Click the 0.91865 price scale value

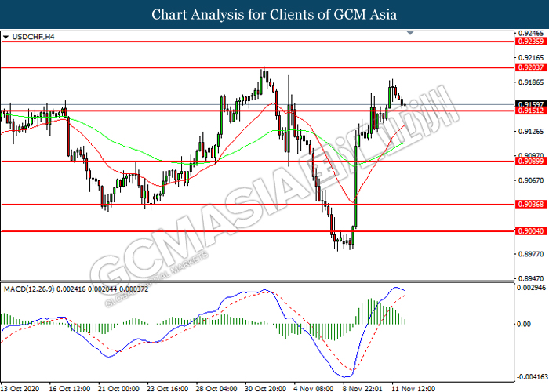pos(531,82)
